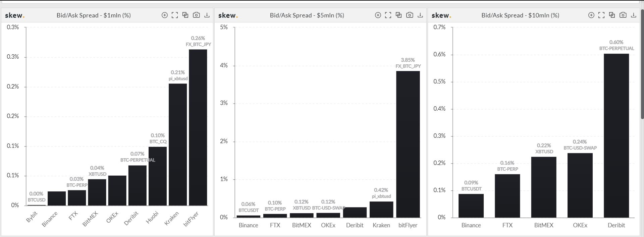This screenshot has width=644, height=237.
Task: Click the plus-circle icon on the $10mln spread chart
Action: point(591,15)
